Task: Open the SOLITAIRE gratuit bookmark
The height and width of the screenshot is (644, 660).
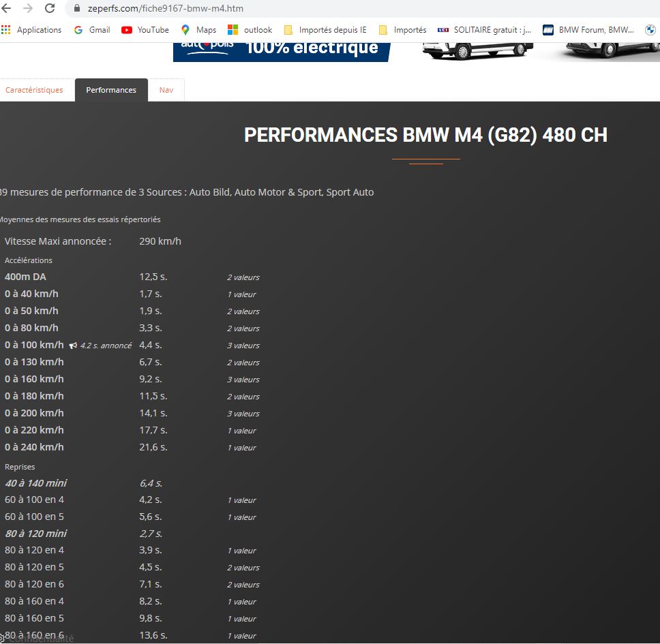Action: [x=485, y=30]
